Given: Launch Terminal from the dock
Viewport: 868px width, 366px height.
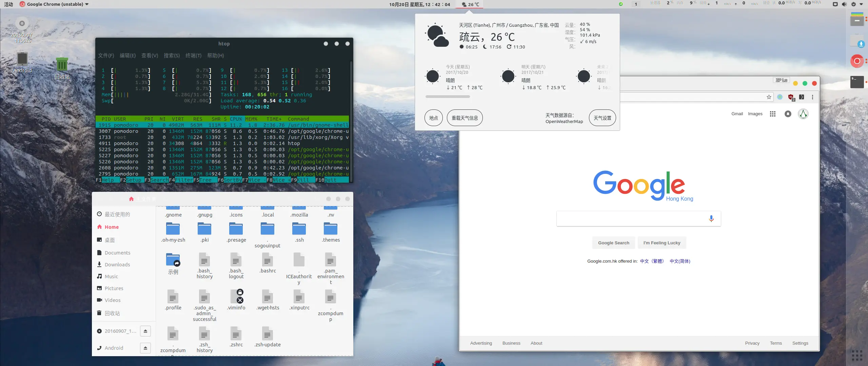Looking at the screenshot, I should (x=857, y=82).
